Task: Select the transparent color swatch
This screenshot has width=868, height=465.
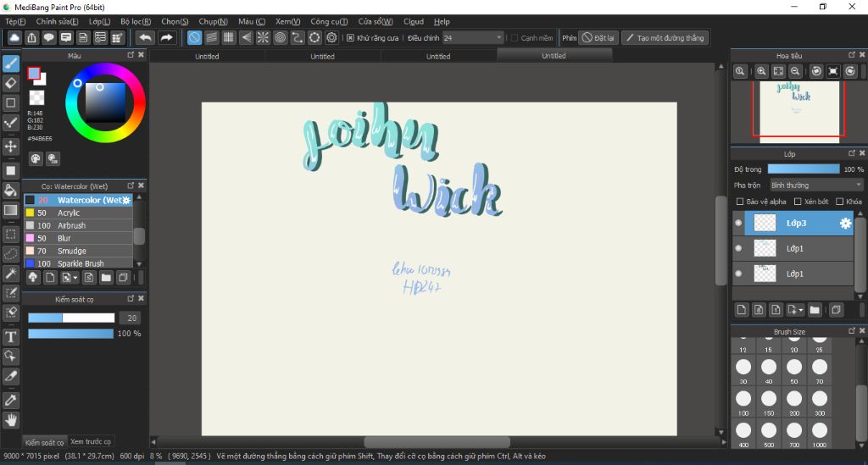Action: click(36, 97)
